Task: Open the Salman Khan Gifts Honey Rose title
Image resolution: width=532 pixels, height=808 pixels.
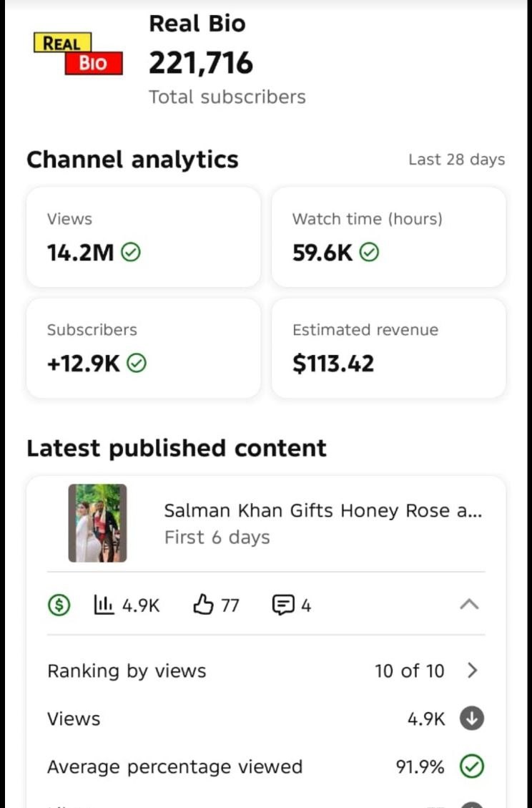Action: [x=322, y=511]
